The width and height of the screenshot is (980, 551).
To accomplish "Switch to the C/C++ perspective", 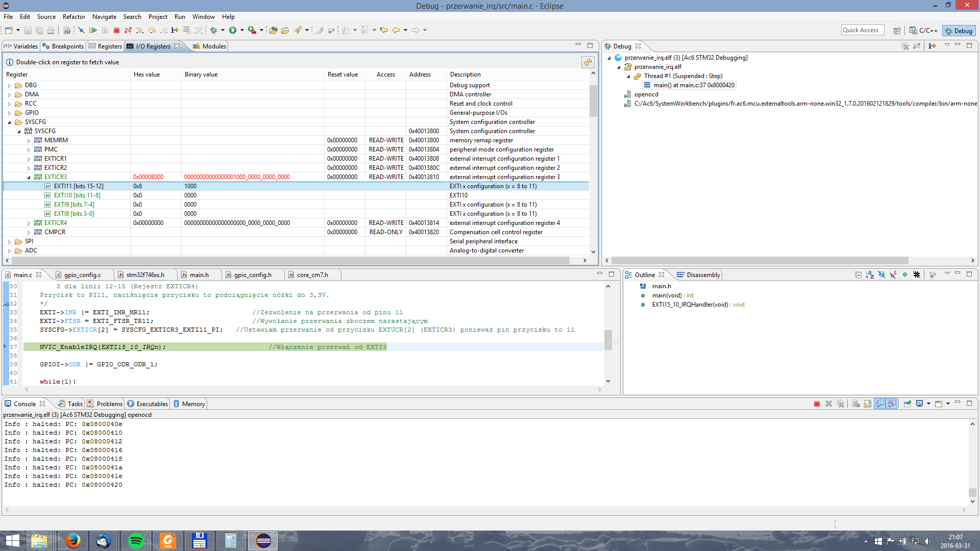I will pyautogui.click(x=923, y=31).
